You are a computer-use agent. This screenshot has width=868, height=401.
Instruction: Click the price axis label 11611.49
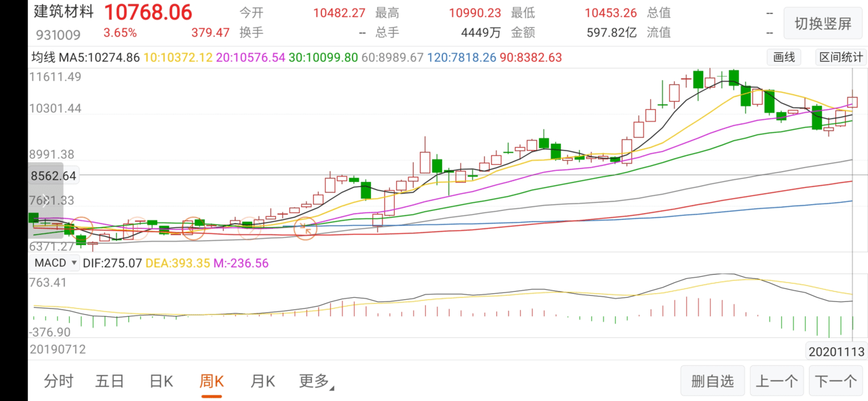(56, 77)
